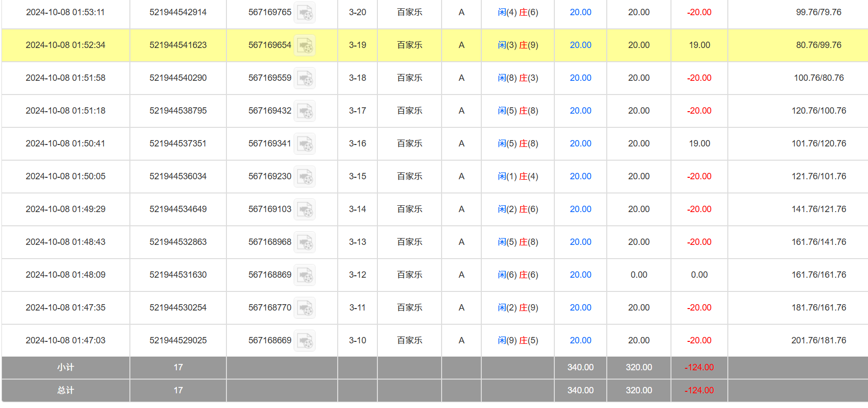Open the 闲(6) 庄(6) tie result
Image resolution: width=868 pixels, height=408 pixels.
click(x=518, y=275)
